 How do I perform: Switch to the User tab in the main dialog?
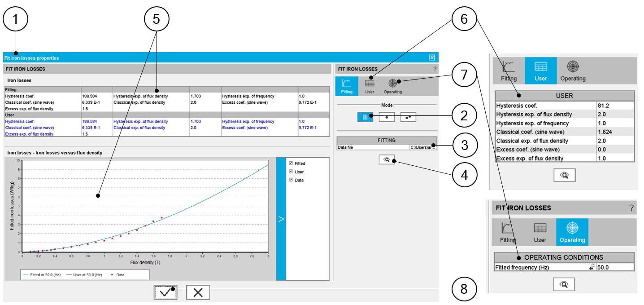click(x=370, y=86)
